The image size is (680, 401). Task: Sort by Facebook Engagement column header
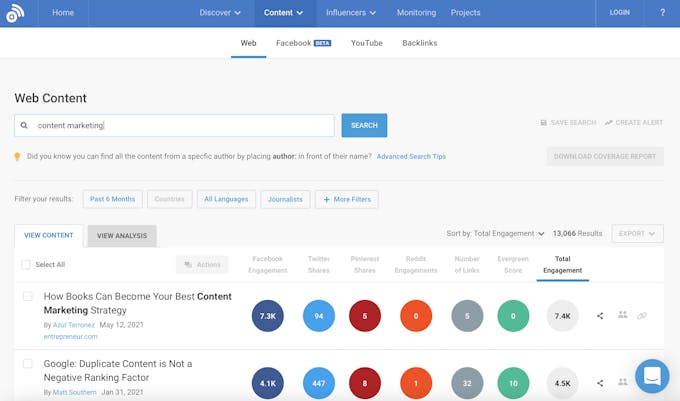tap(268, 264)
